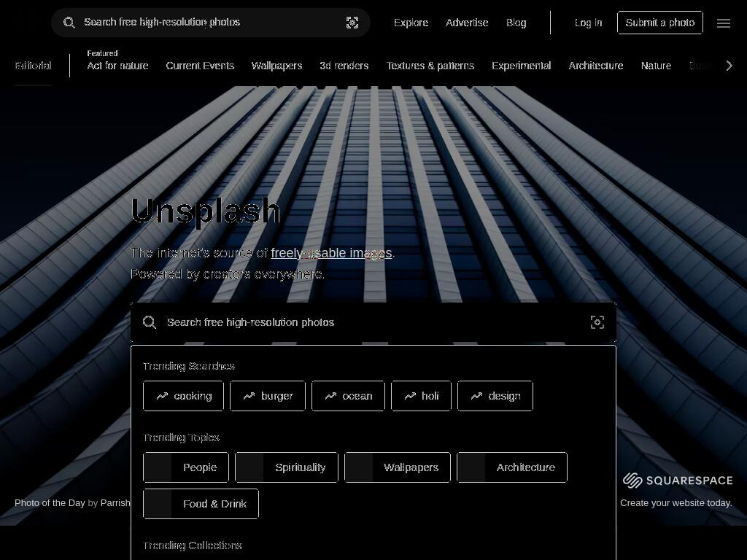The height and width of the screenshot is (560, 747).
Task: Choose the cooking trending search
Action: tap(183, 396)
